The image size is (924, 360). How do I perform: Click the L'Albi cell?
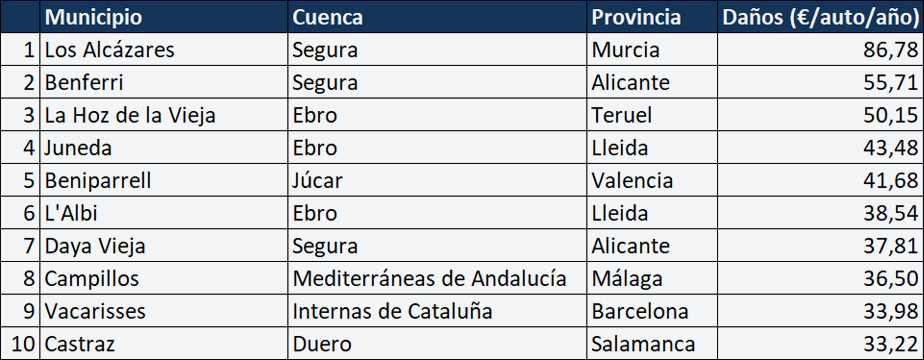(164, 213)
